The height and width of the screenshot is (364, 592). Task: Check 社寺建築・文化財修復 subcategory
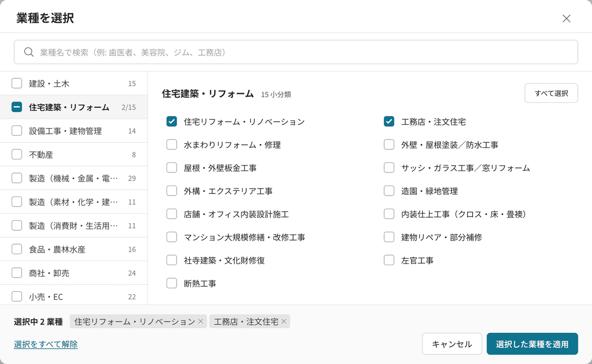click(172, 260)
